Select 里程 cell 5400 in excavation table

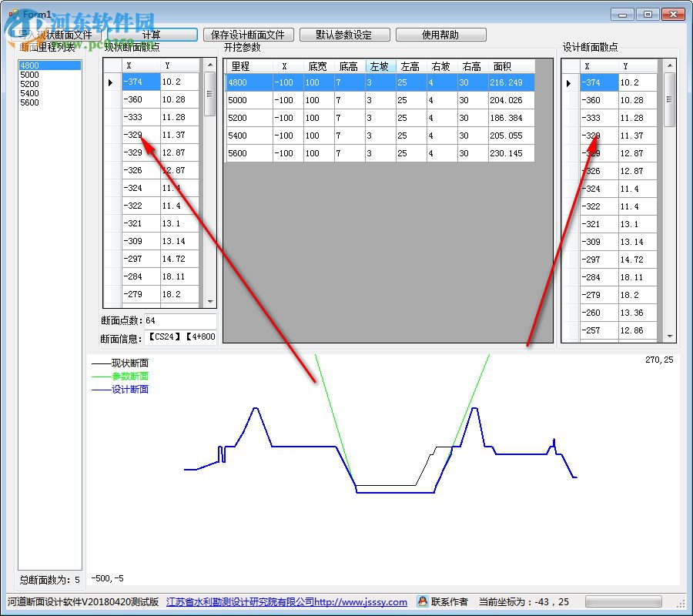(249, 136)
